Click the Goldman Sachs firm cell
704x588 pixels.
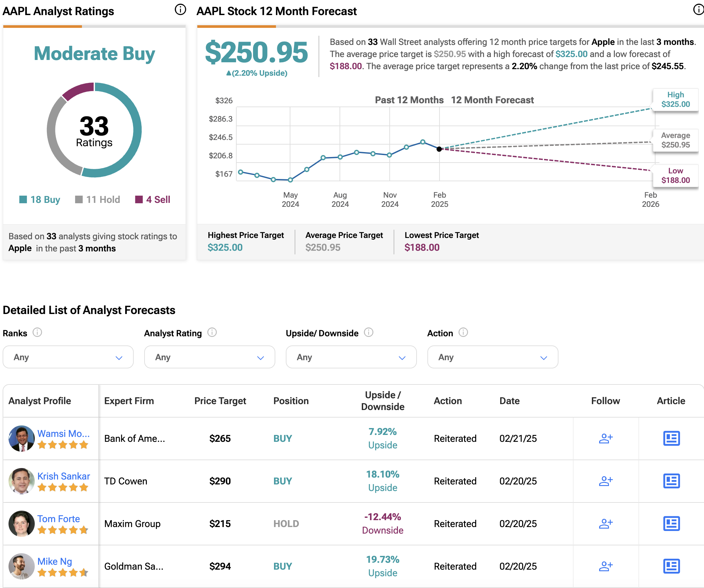click(x=134, y=566)
